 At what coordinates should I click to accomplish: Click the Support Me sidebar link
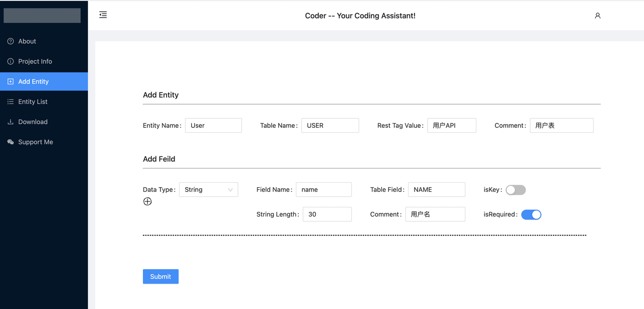coord(34,141)
